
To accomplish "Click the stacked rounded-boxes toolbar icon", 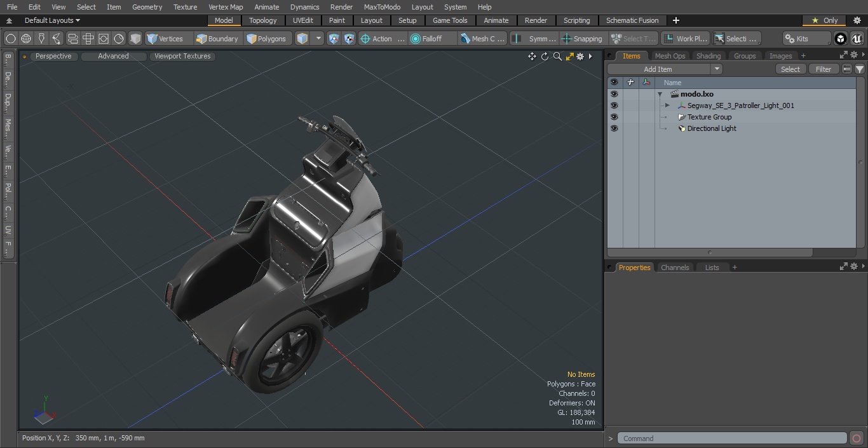I will [72, 39].
